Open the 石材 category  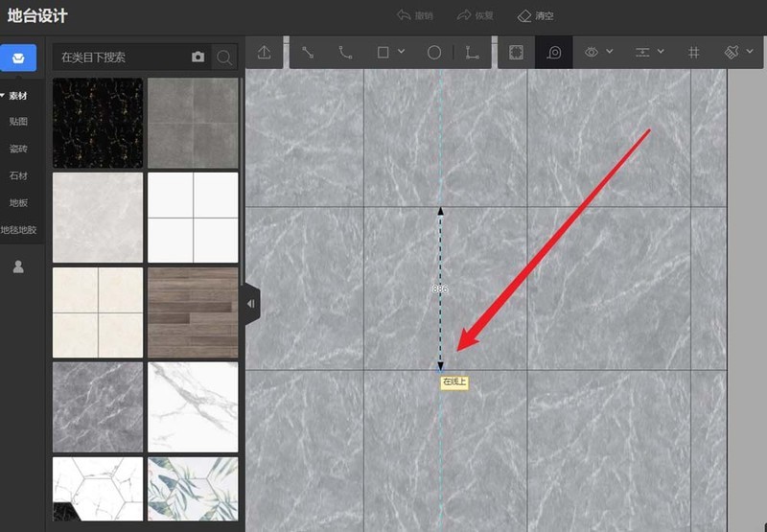coord(18,175)
